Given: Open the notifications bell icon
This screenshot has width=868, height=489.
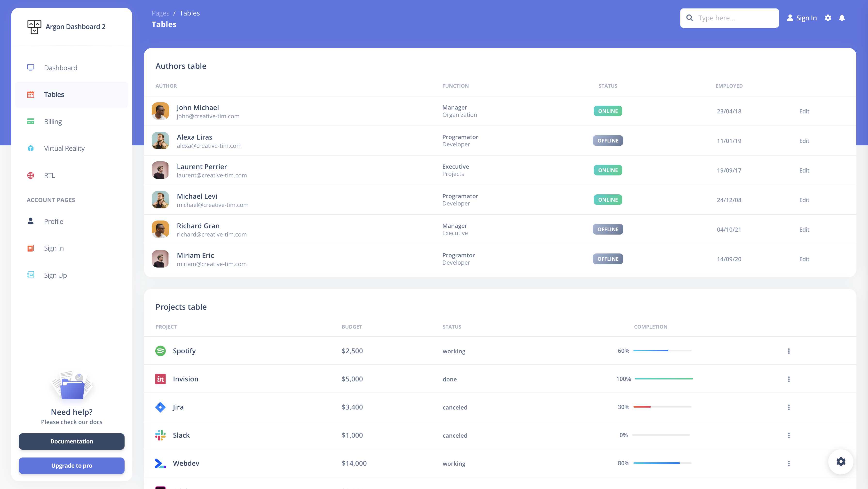Looking at the screenshot, I should point(842,18).
